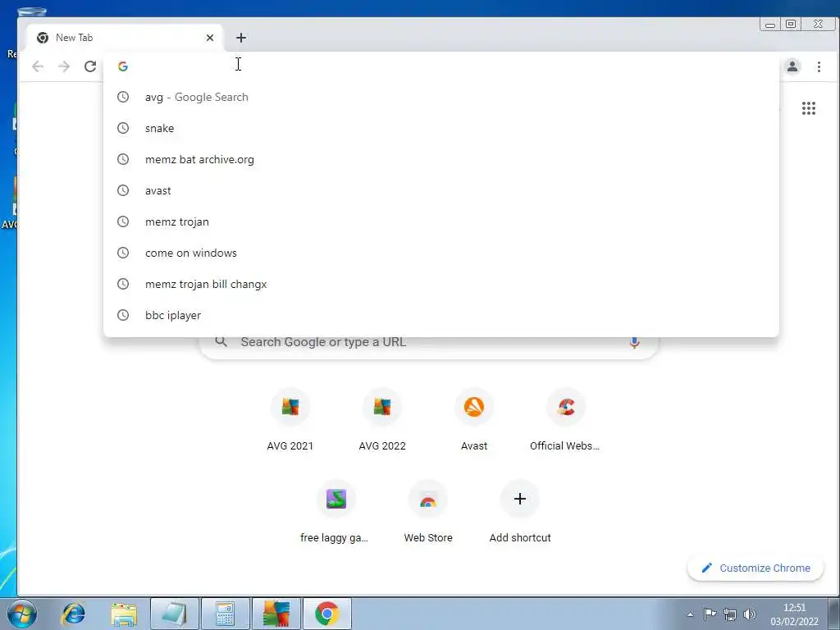Open the AVG 2021 shortcut
The height and width of the screenshot is (630, 840).
pyautogui.click(x=290, y=420)
